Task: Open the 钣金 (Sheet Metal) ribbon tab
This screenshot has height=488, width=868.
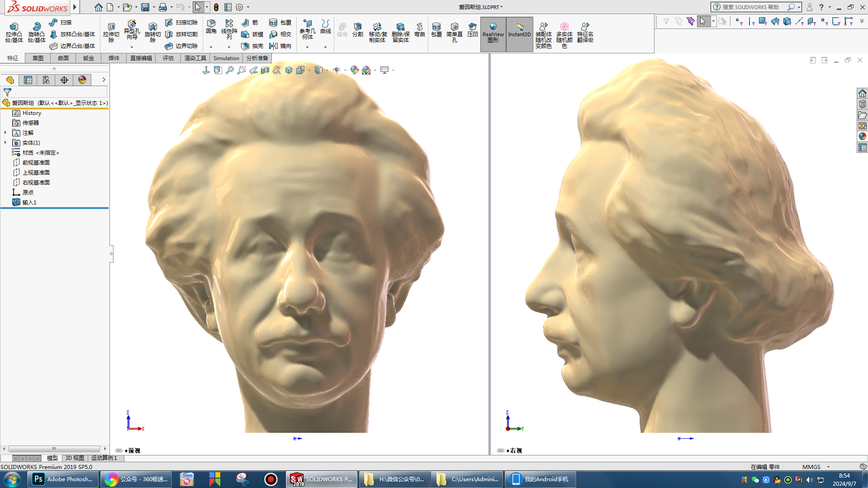Action: [x=89, y=58]
